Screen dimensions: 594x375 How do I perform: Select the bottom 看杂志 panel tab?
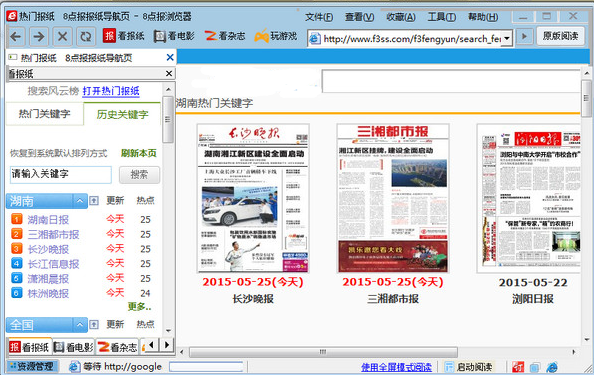(117, 347)
